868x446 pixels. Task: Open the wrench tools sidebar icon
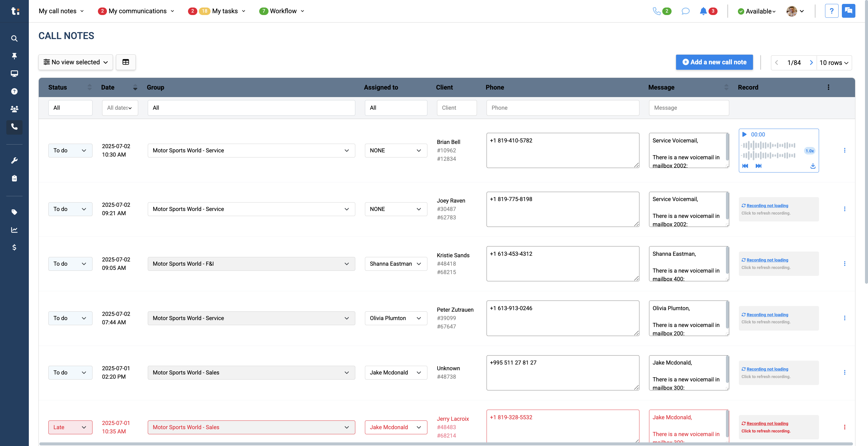tap(14, 160)
